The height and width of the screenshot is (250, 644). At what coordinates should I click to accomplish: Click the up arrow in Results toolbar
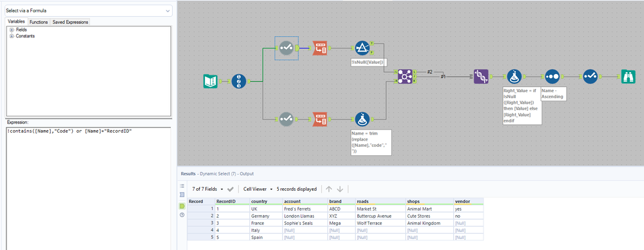tap(329, 189)
